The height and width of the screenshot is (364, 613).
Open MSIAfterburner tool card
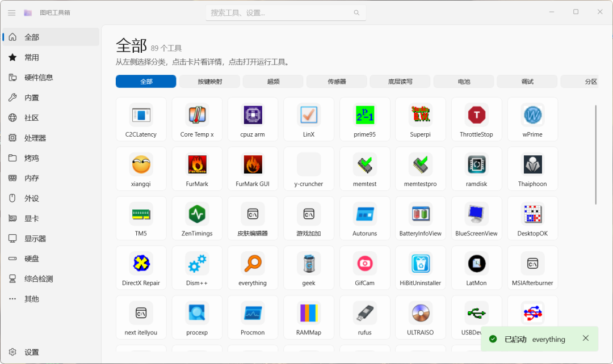(x=532, y=268)
